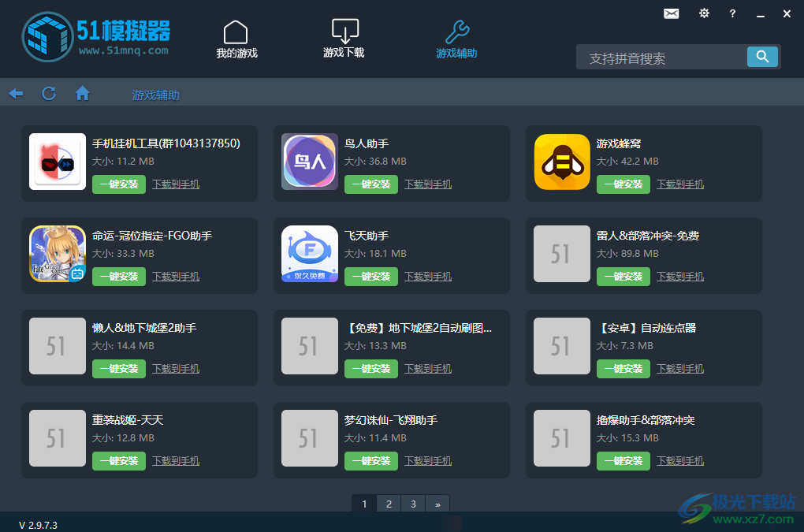This screenshot has width=804, height=532.
Task: Click the 游戏蜂窝 title text
Action: point(619,144)
